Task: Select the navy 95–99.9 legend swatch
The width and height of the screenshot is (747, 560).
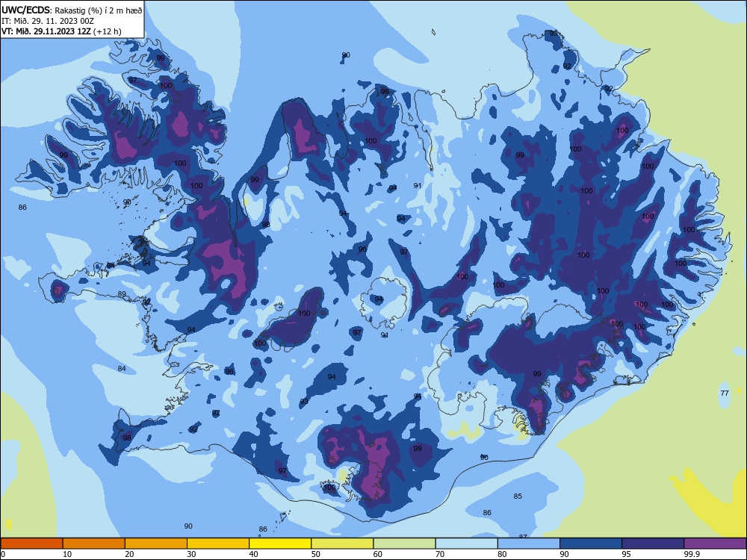Action: click(653, 544)
